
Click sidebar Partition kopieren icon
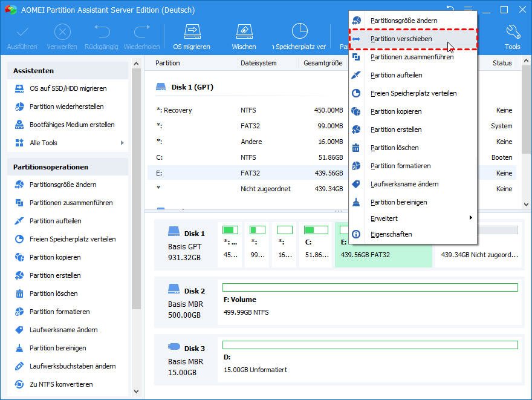click(x=19, y=257)
